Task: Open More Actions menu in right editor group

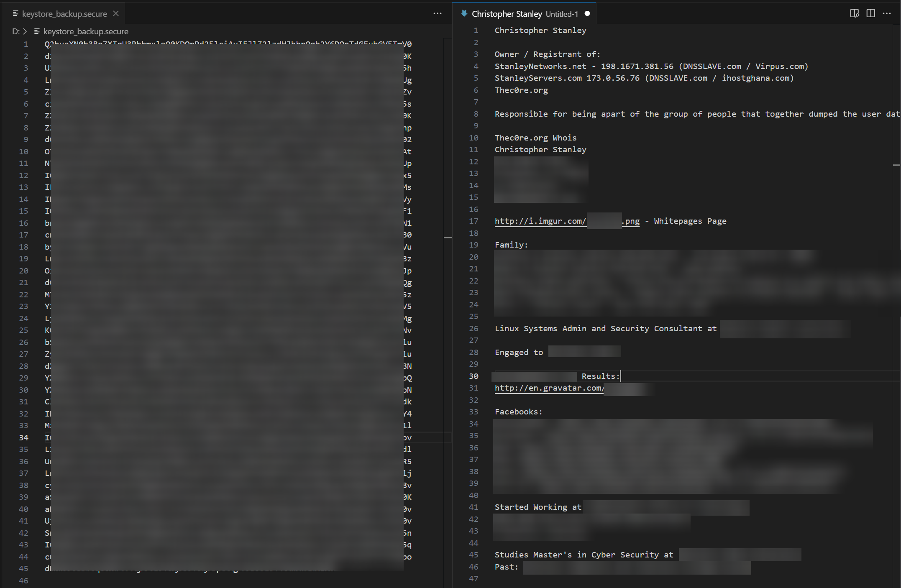Action: click(887, 13)
